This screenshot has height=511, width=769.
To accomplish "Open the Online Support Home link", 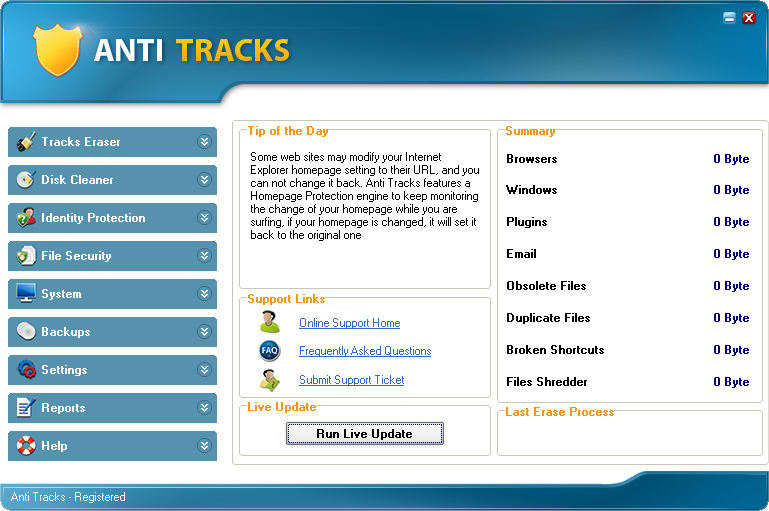I will tap(350, 323).
